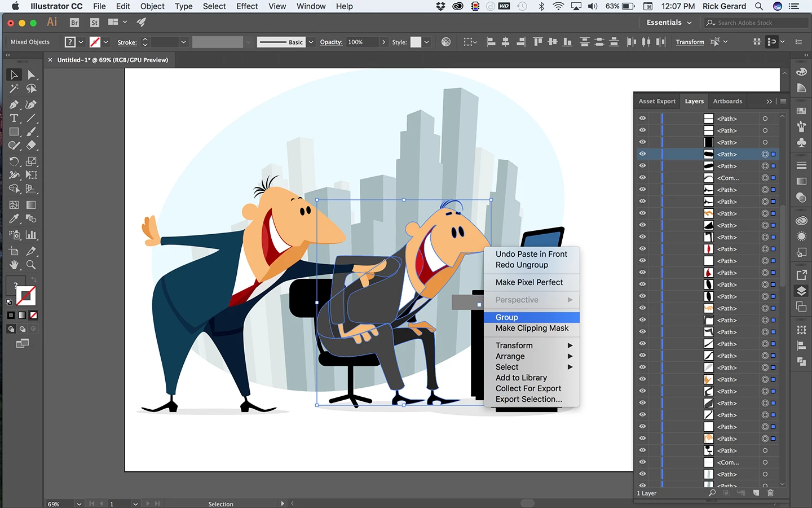Image resolution: width=812 pixels, height=508 pixels.
Task: Select the Line Segment tool
Action: point(32,119)
